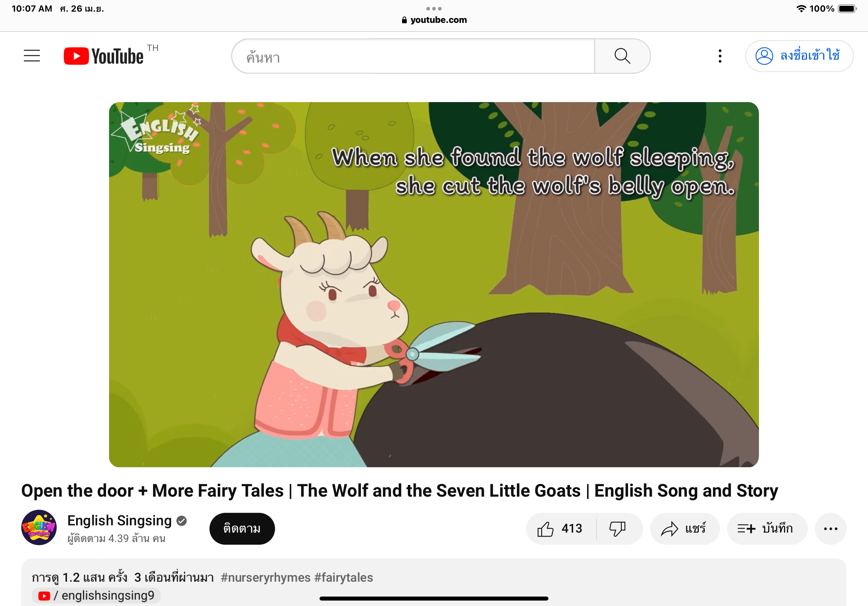Open the hamburger guide menu
This screenshot has height=606, width=868.
pos(32,56)
